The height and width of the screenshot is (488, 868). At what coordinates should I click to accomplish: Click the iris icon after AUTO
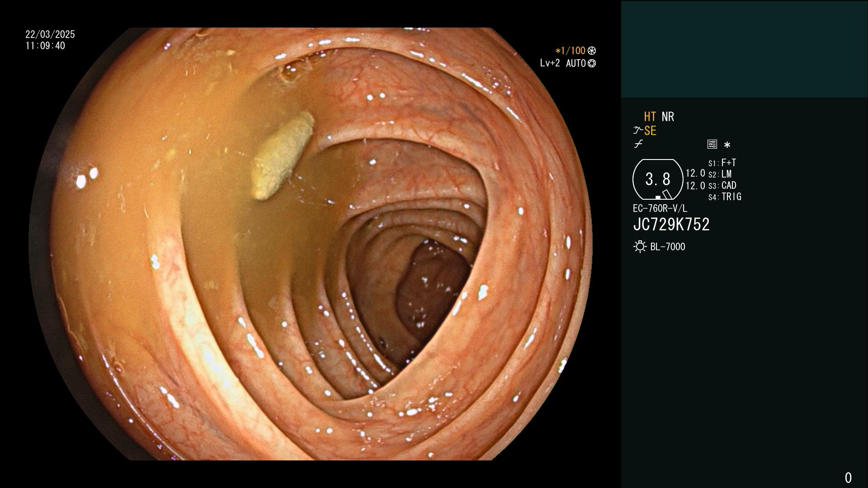click(x=592, y=63)
